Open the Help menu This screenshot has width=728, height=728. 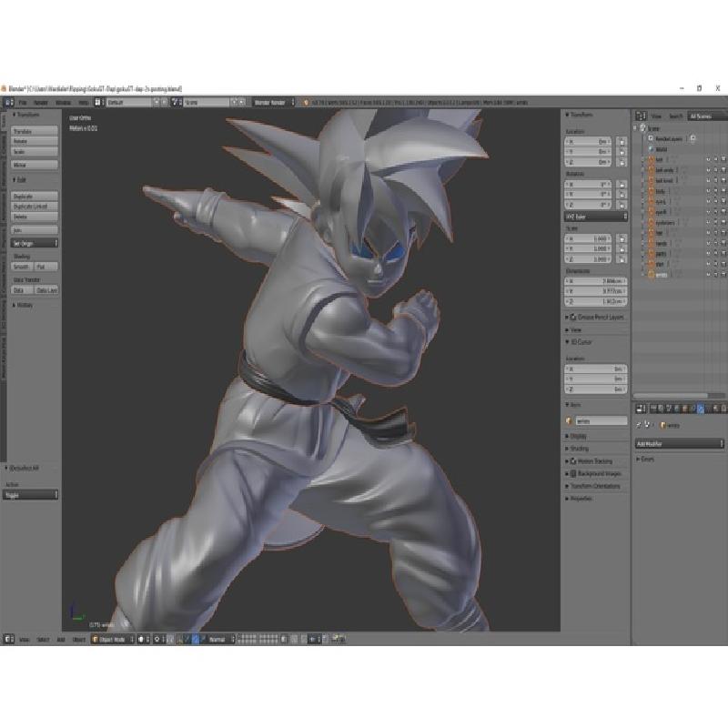[83, 102]
